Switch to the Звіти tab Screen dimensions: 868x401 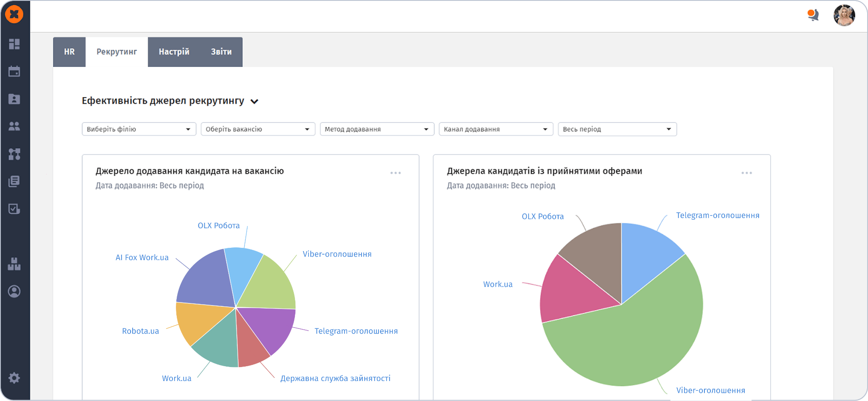pos(221,52)
